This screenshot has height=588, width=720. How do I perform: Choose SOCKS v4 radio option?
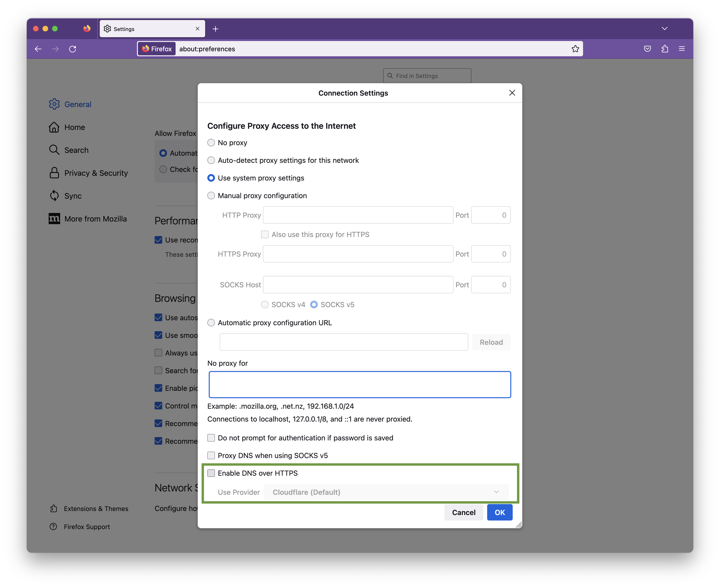pos(265,304)
